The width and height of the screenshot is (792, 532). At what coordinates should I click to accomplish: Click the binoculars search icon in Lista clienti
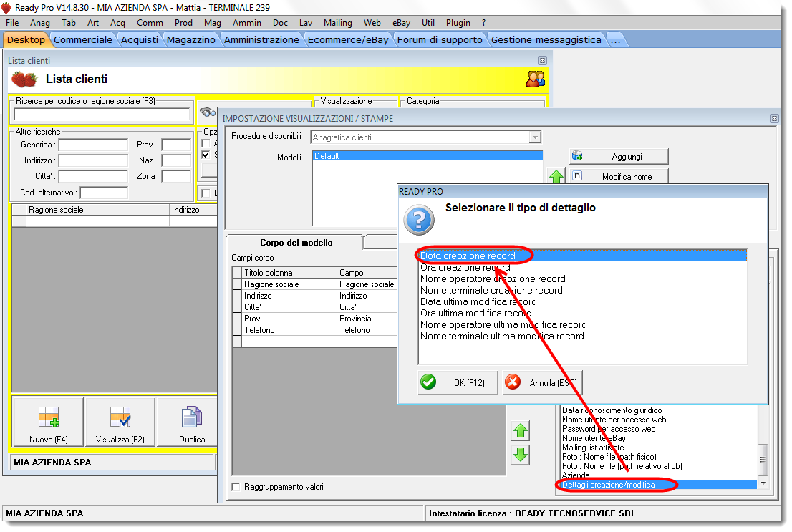click(208, 112)
